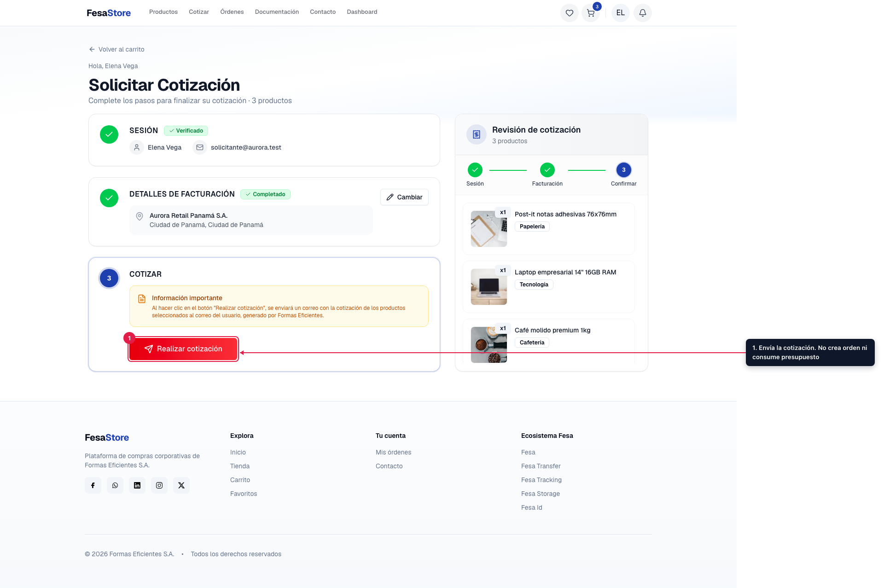
Task: Go to Órdenes in the navigation
Action: pyautogui.click(x=232, y=12)
